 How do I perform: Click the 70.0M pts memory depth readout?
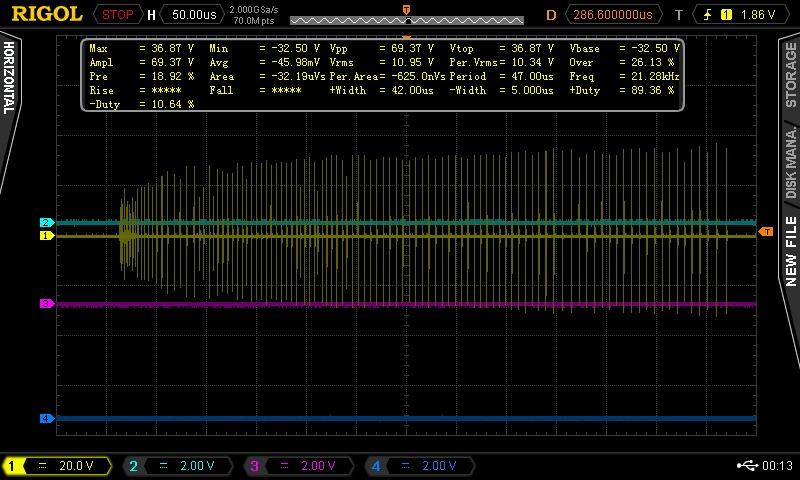tap(254, 21)
